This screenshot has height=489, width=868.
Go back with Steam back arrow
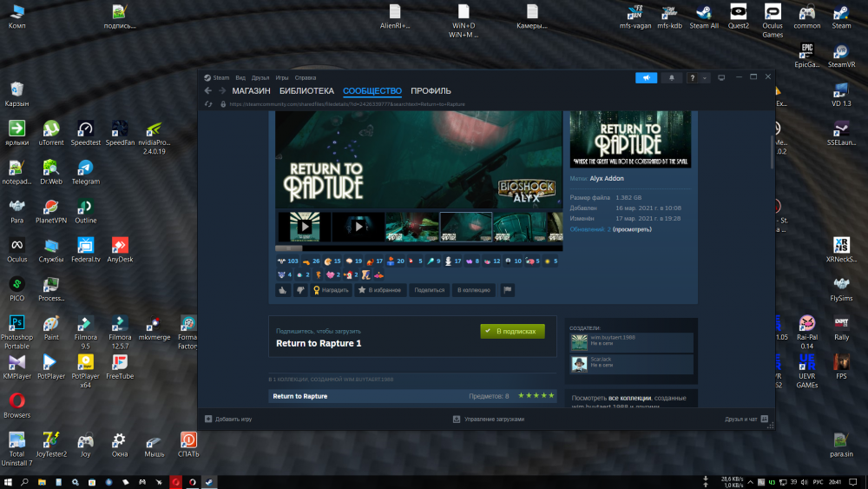click(x=208, y=91)
